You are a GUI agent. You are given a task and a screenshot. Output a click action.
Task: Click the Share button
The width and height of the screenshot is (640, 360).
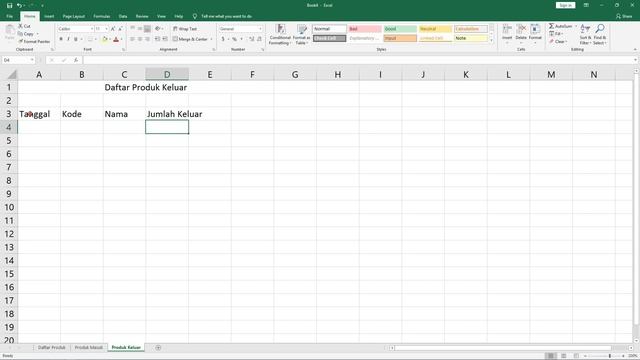point(624,16)
